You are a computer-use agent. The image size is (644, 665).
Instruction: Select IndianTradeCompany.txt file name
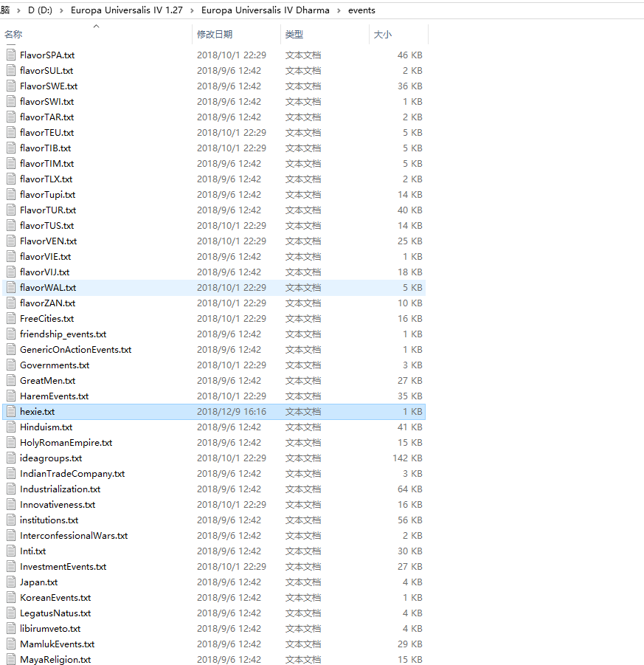72,474
